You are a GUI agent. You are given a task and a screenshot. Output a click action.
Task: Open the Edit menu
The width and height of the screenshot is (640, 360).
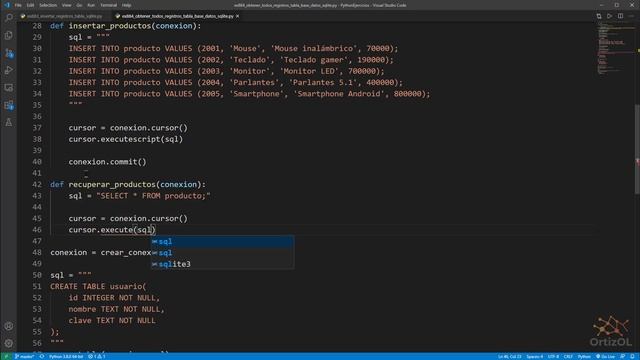click(x=30, y=5)
